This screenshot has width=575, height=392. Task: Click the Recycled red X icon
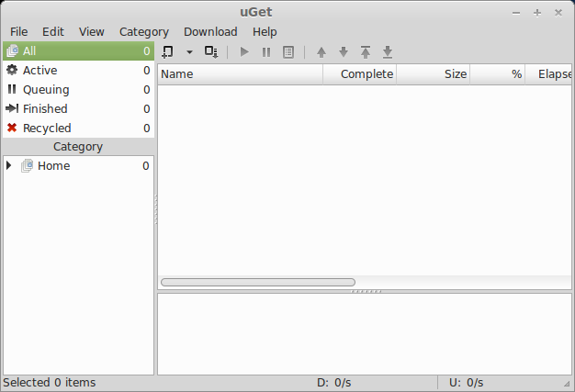coord(12,128)
